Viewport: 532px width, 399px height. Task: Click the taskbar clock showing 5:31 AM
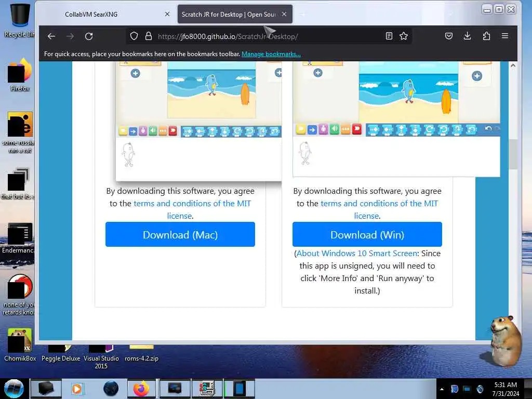click(x=506, y=389)
